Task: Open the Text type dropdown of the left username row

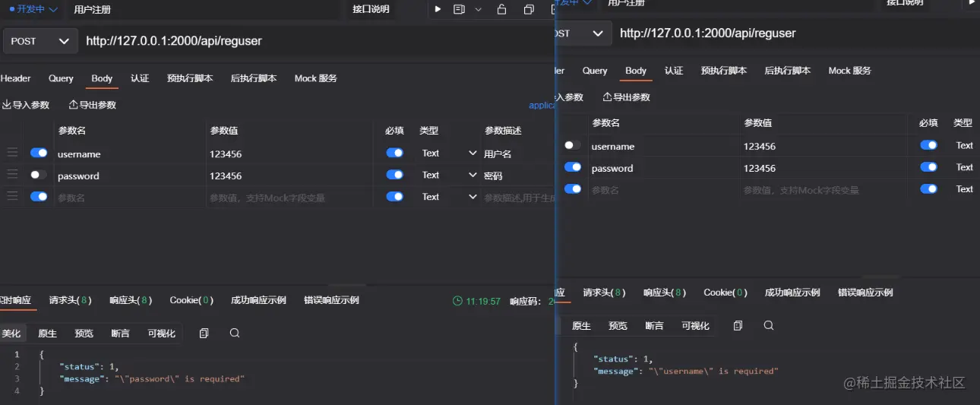Action: pyautogui.click(x=448, y=153)
